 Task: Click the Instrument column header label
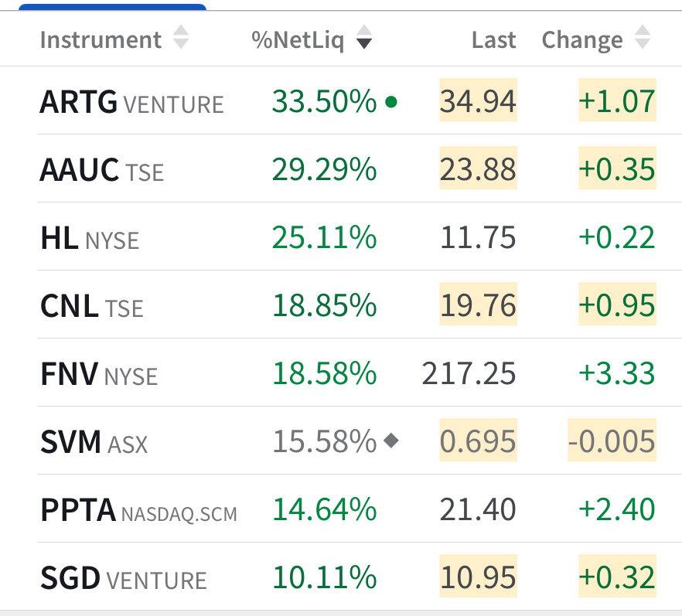click(101, 40)
